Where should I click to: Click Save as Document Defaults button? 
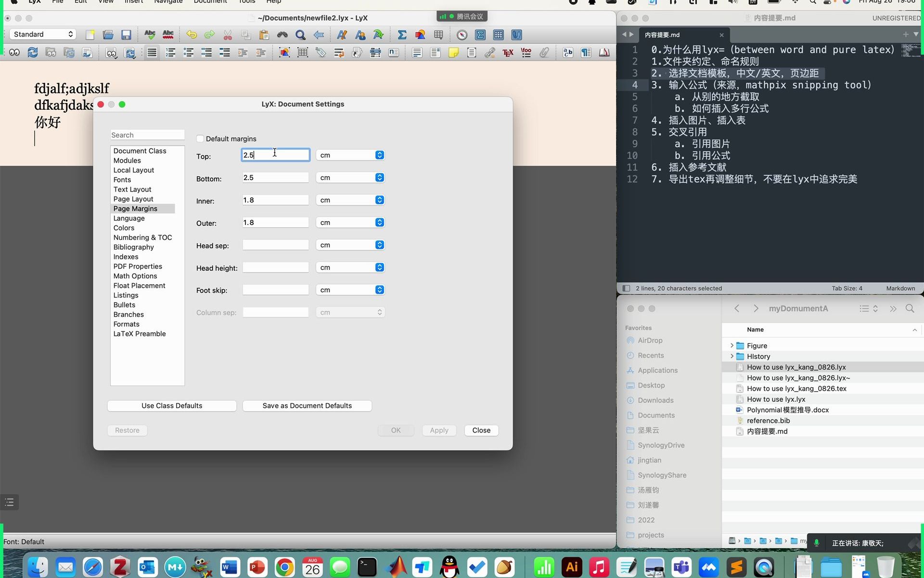[x=307, y=405]
